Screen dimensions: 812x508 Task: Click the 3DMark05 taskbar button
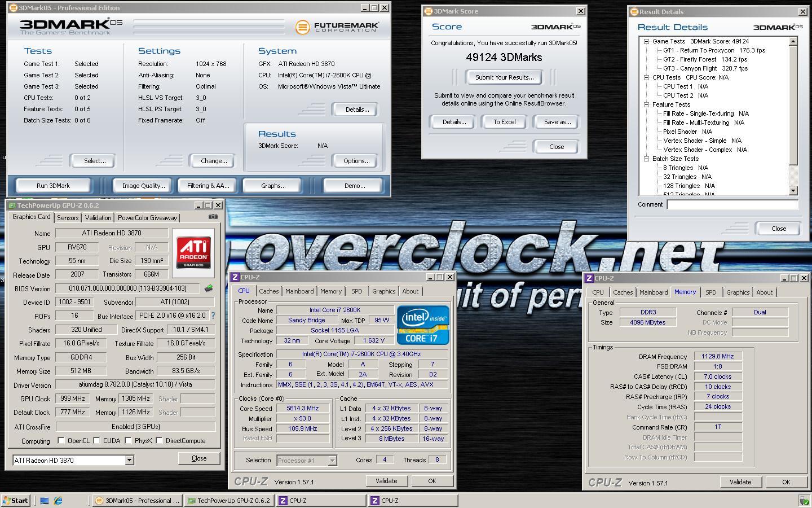137,501
